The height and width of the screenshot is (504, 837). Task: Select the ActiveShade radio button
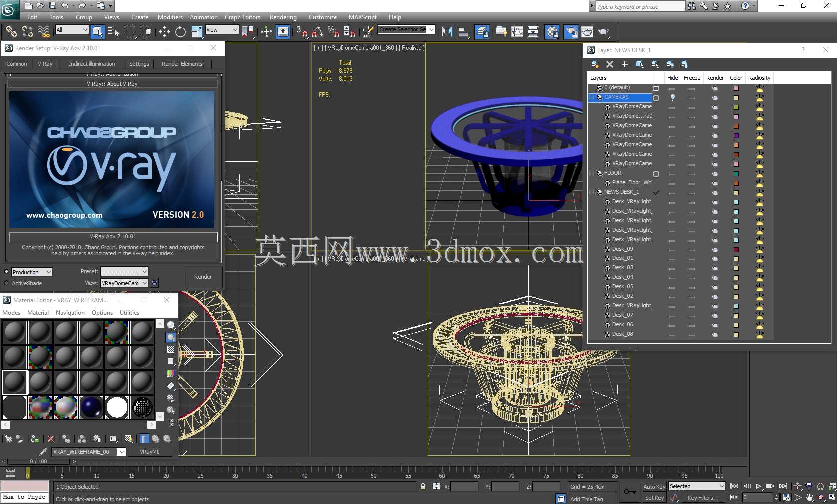pos(6,283)
